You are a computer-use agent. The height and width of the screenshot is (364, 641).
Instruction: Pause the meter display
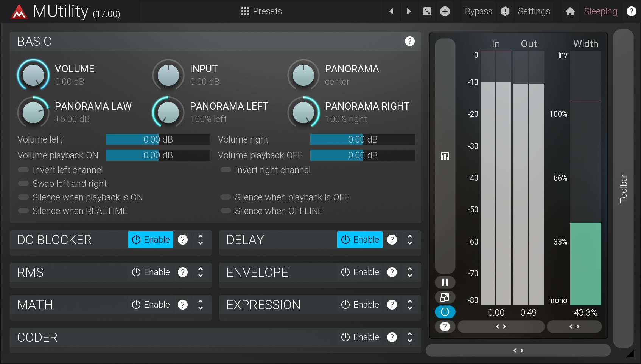point(445,282)
